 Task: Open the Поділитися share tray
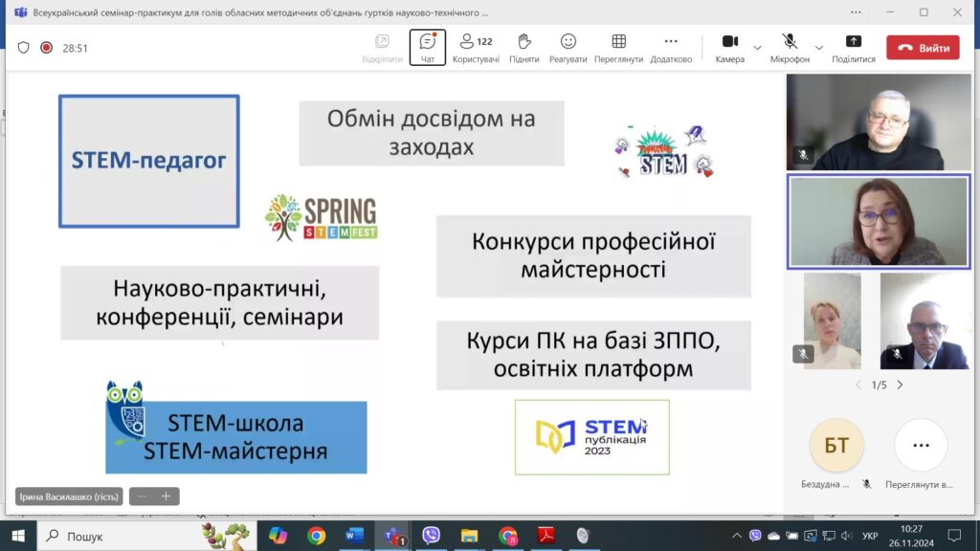[x=853, y=48]
